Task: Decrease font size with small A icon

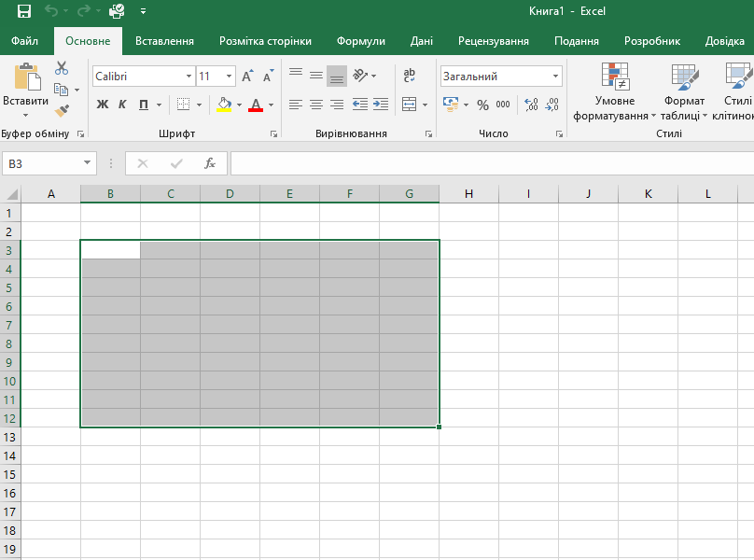Action: (268, 76)
